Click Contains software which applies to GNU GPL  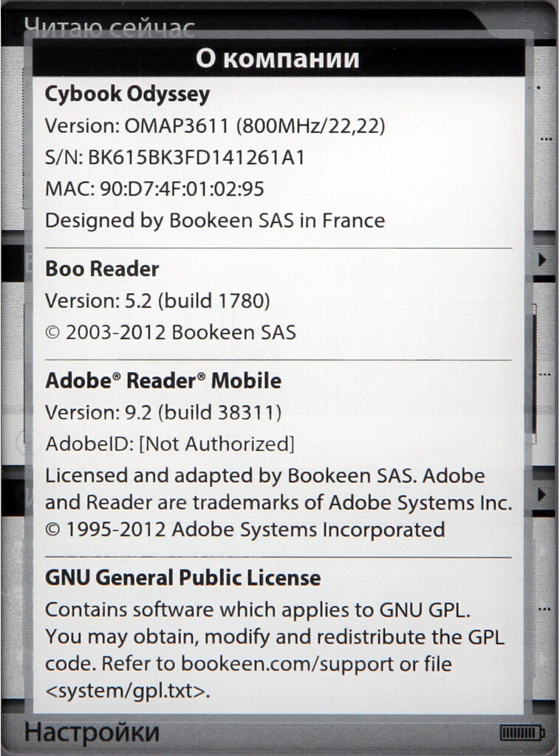tap(258, 610)
